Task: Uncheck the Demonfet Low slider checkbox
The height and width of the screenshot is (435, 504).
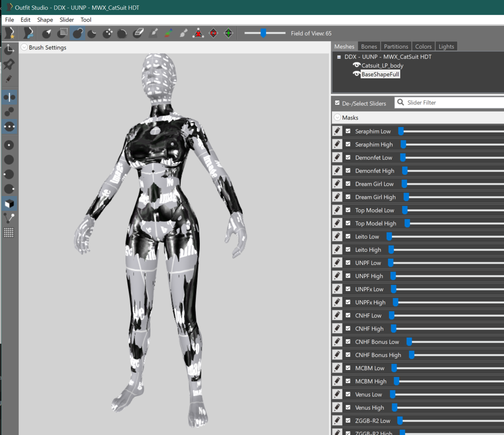Action: coord(348,157)
